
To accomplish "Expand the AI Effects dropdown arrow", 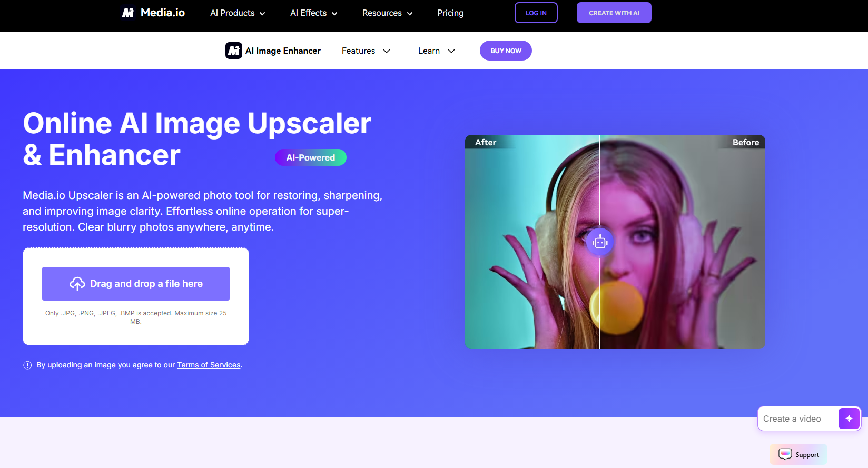I will [x=334, y=14].
